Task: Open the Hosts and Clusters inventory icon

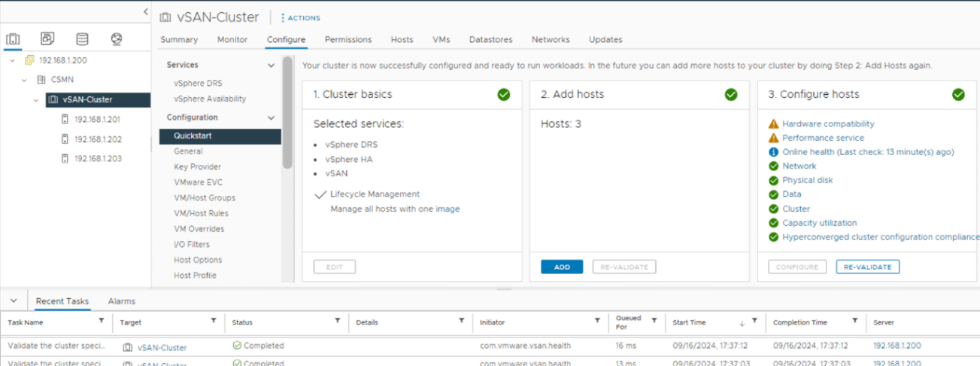Action: pyautogui.click(x=13, y=39)
